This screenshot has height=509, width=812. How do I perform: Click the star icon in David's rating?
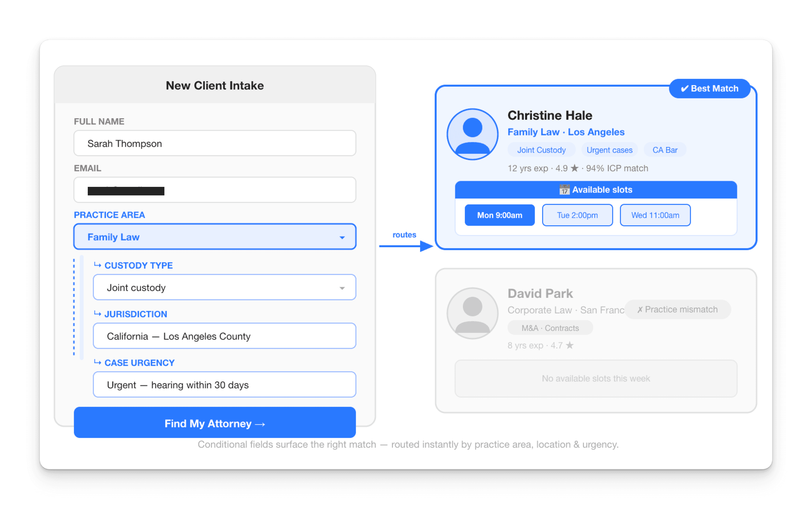click(x=569, y=345)
